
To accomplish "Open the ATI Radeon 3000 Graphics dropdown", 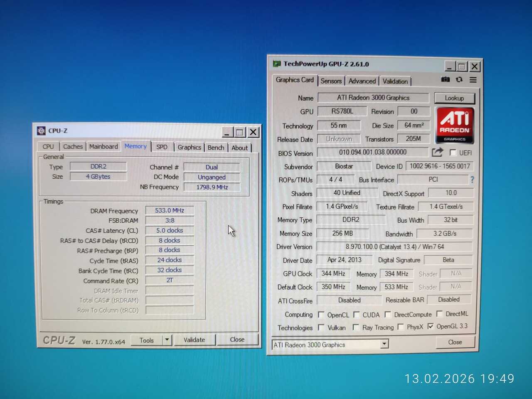I will (x=384, y=344).
